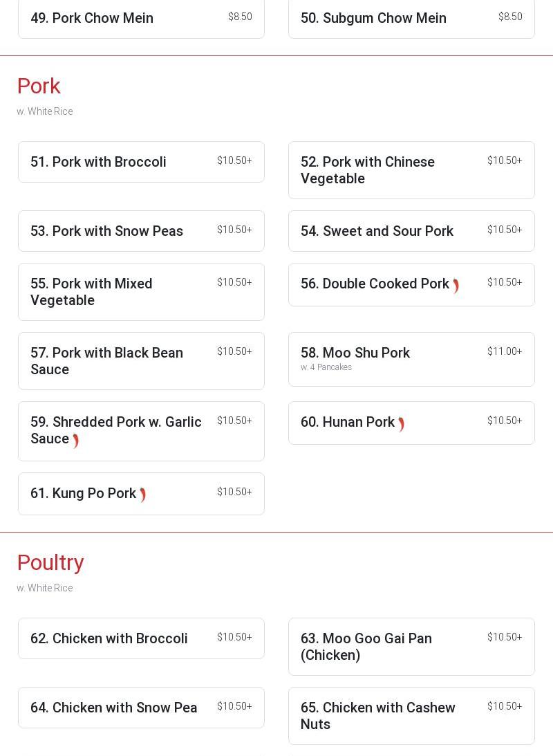Click the chili icon next to Double Cooked Pork

pos(456,286)
